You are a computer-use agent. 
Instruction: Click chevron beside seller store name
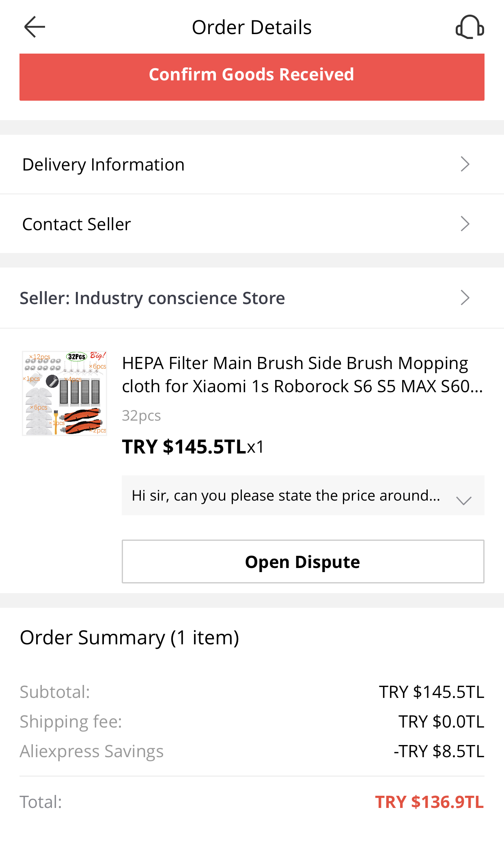point(465,298)
